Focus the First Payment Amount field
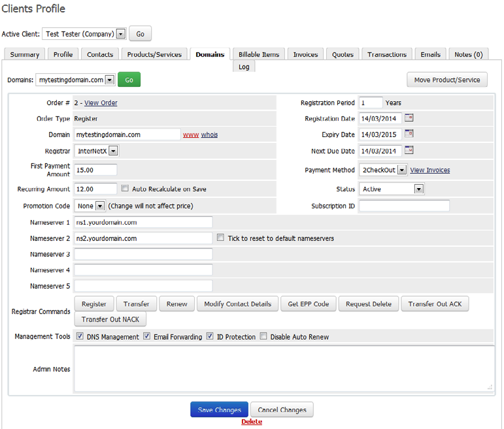The width and height of the screenshot is (504, 429). tap(95, 170)
